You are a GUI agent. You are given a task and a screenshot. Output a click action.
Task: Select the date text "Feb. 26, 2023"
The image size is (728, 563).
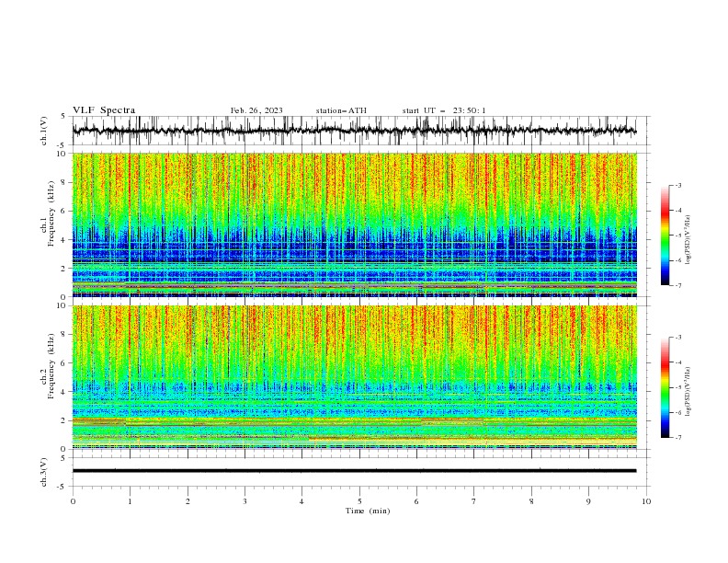click(x=256, y=110)
